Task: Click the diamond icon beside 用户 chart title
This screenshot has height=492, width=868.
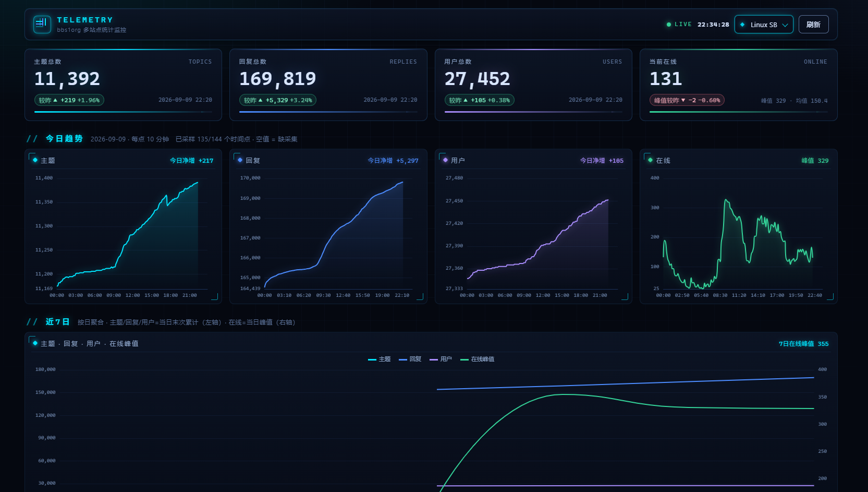Action: pyautogui.click(x=445, y=160)
